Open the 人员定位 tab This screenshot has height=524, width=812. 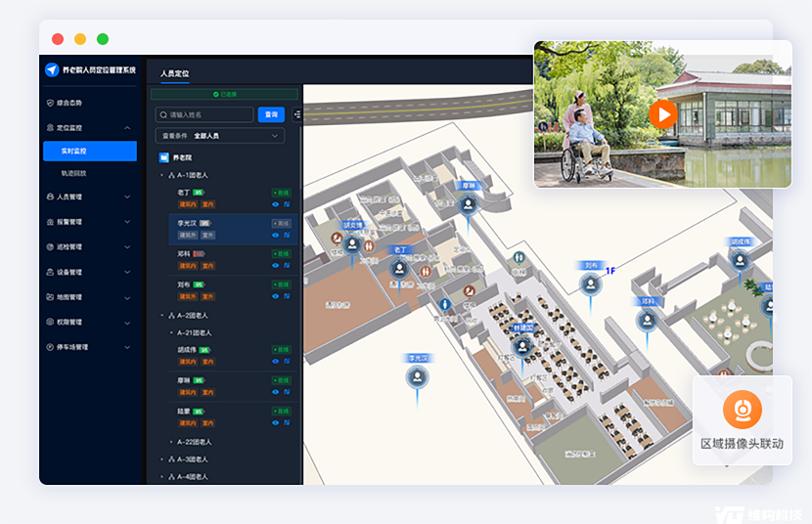(x=175, y=73)
